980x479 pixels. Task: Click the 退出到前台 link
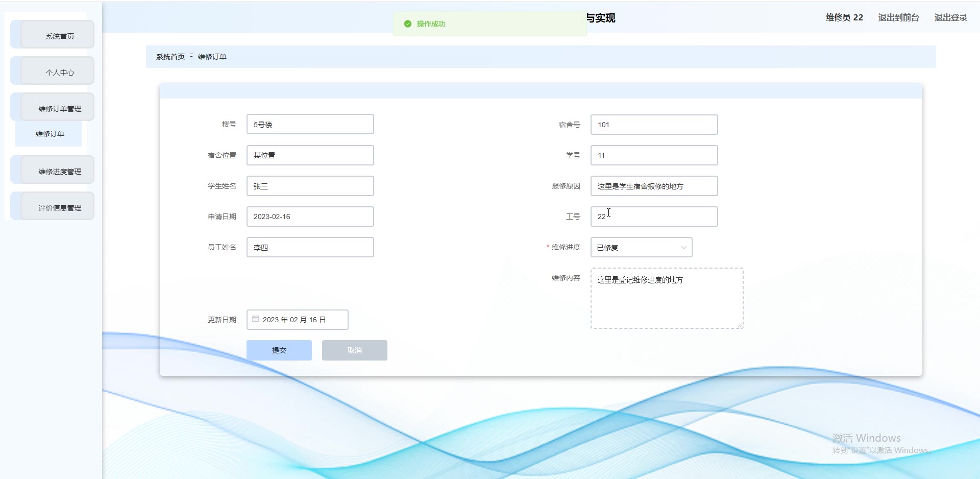(x=899, y=18)
